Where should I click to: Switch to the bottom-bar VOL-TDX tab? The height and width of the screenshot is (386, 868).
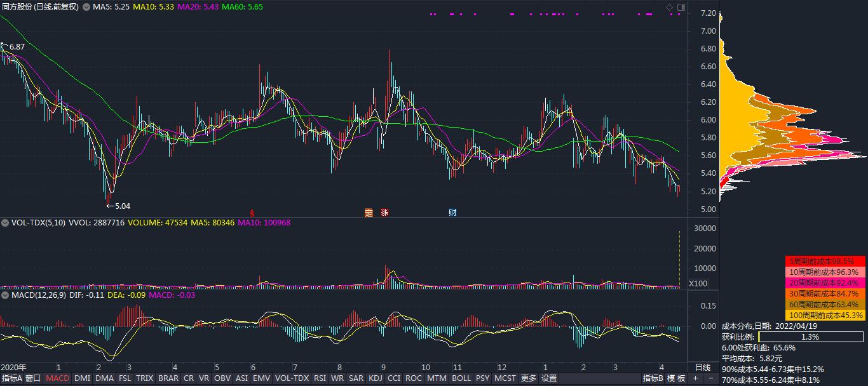(x=292, y=378)
